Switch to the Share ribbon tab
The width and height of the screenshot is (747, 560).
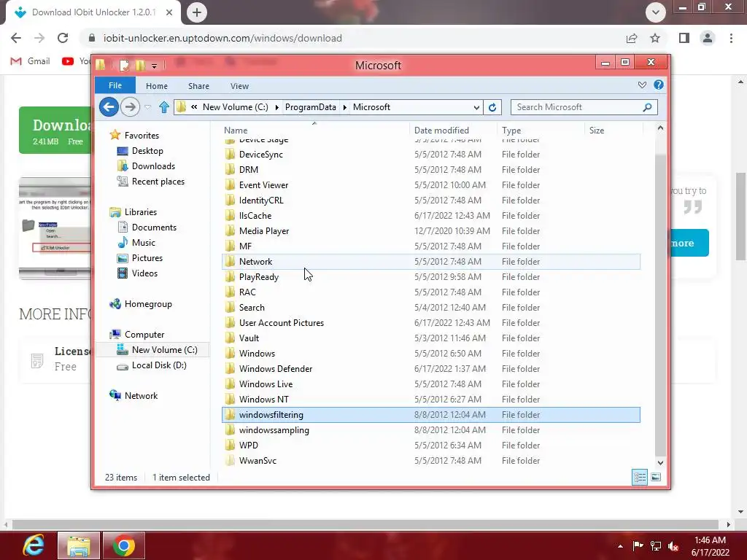tap(198, 86)
